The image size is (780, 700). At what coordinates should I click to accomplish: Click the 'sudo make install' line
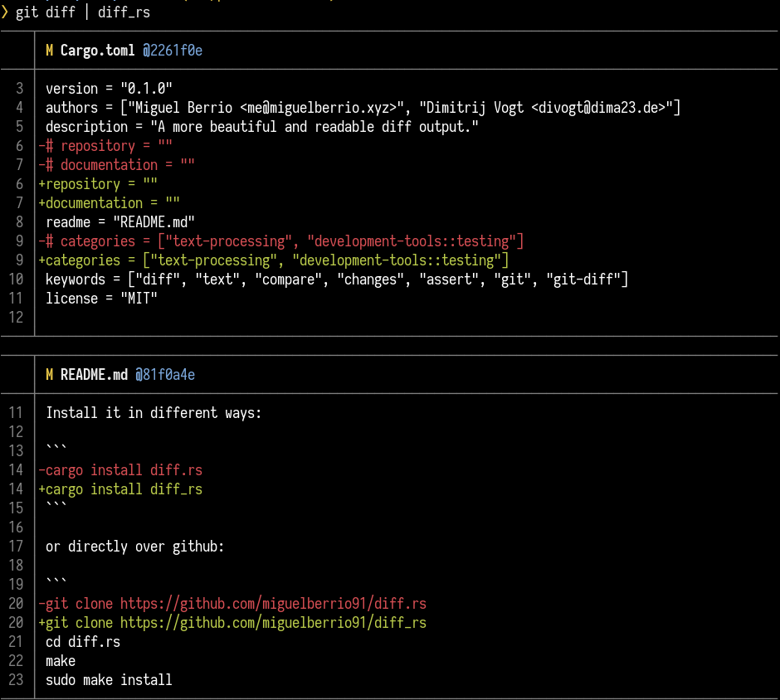(109, 680)
